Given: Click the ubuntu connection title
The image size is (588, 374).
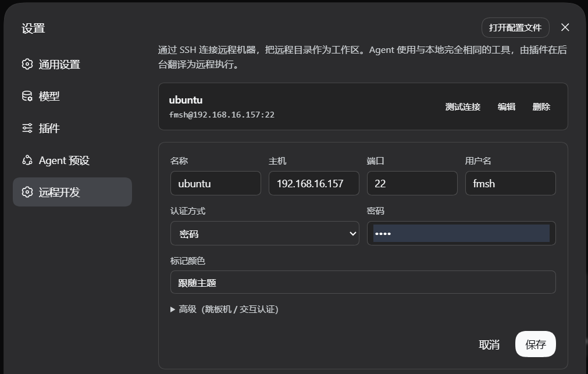Looking at the screenshot, I should coord(186,100).
